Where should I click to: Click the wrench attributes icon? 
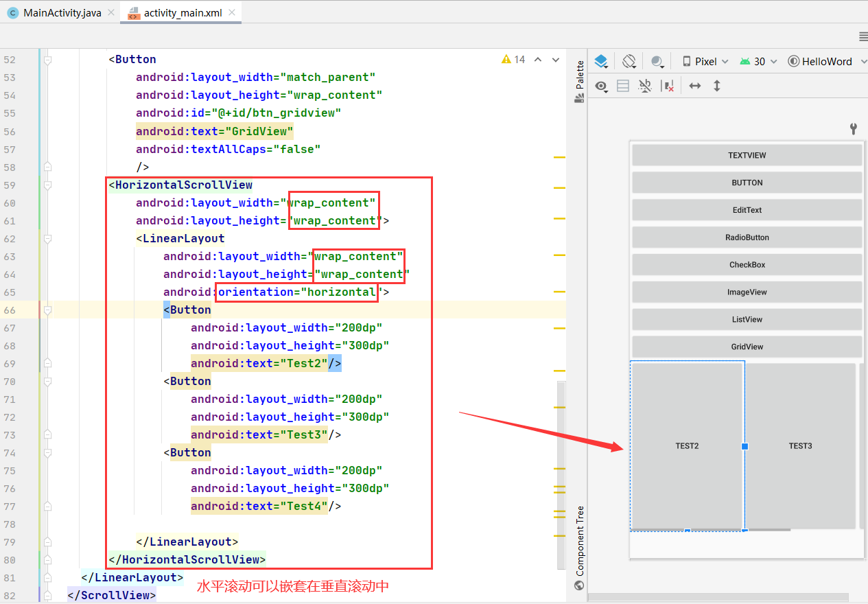click(854, 128)
